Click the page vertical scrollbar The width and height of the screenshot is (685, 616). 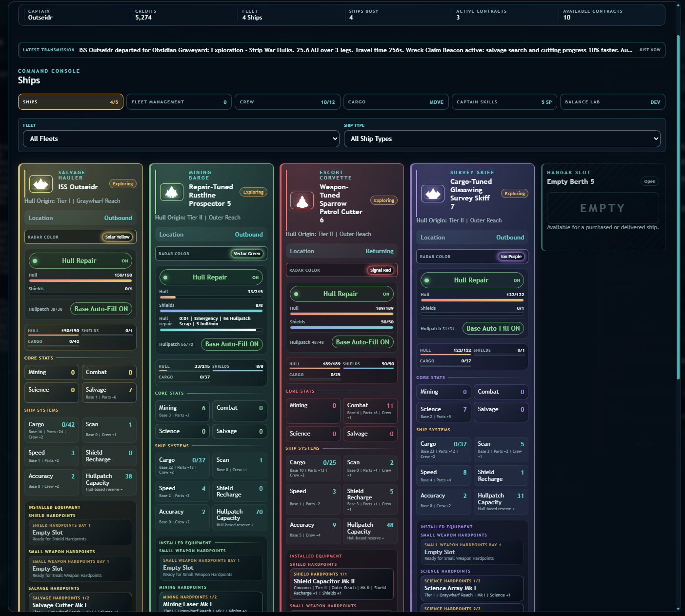pyautogui.click(x=678, y=207)
